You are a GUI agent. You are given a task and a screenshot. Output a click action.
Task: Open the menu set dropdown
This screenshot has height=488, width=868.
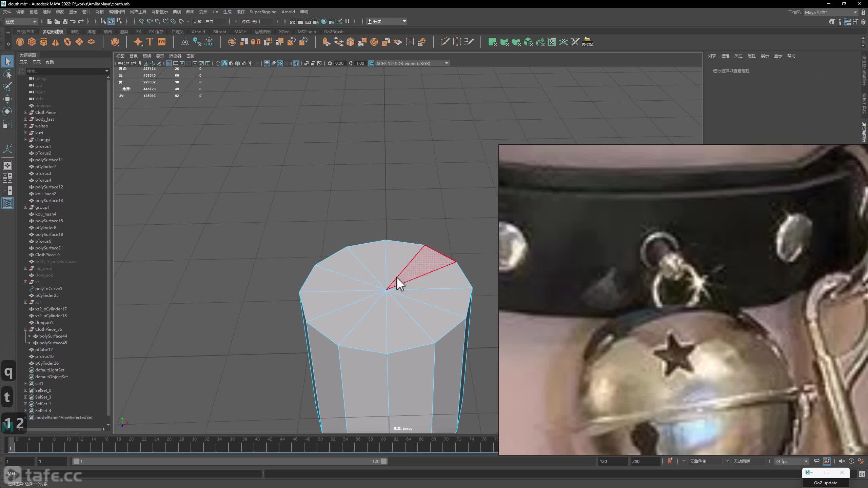pyautogui.click(x=21, y=21)
